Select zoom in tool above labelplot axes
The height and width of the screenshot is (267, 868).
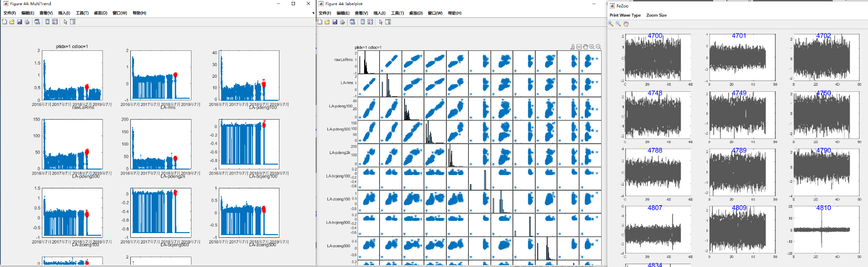pyautogui.click(x=592, y=47)
